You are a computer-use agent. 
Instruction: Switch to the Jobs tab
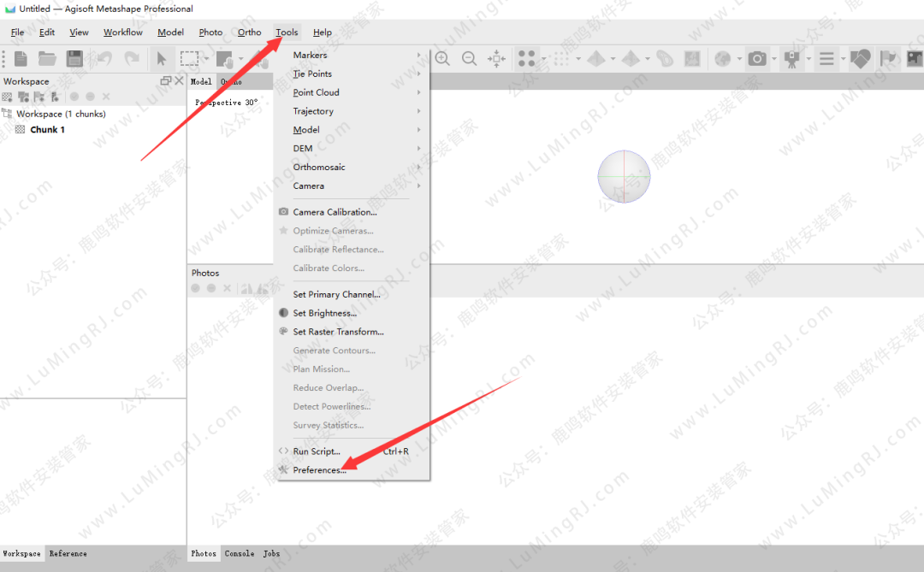coord(271,554)
